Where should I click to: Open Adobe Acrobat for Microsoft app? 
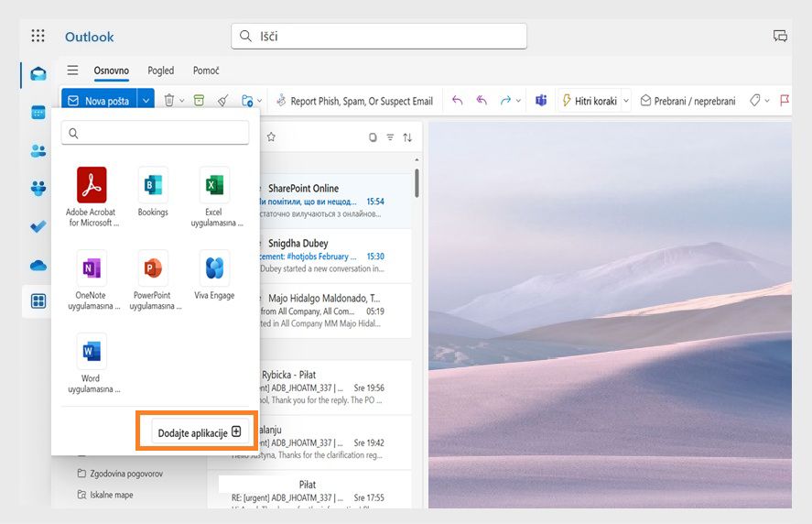click(92, 196)
